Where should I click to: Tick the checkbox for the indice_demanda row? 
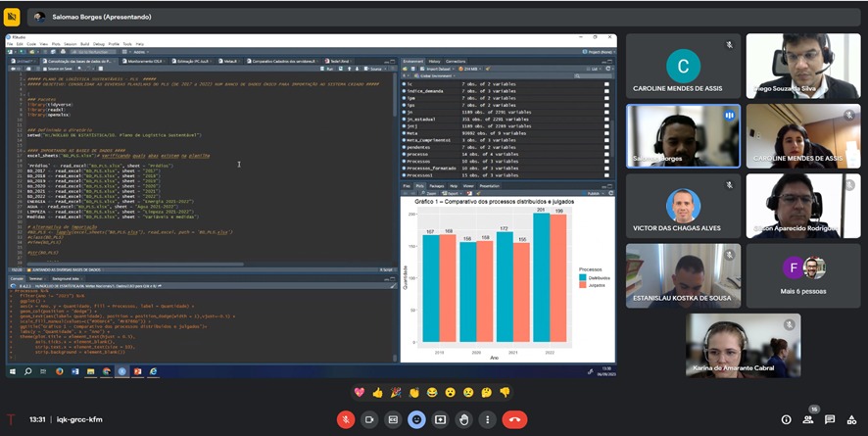coord(606,91)
